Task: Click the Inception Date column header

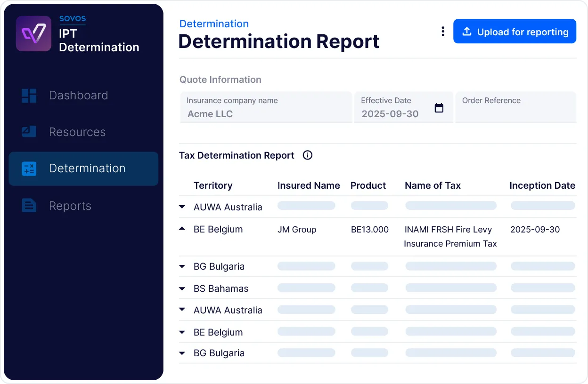Action: 542,185
